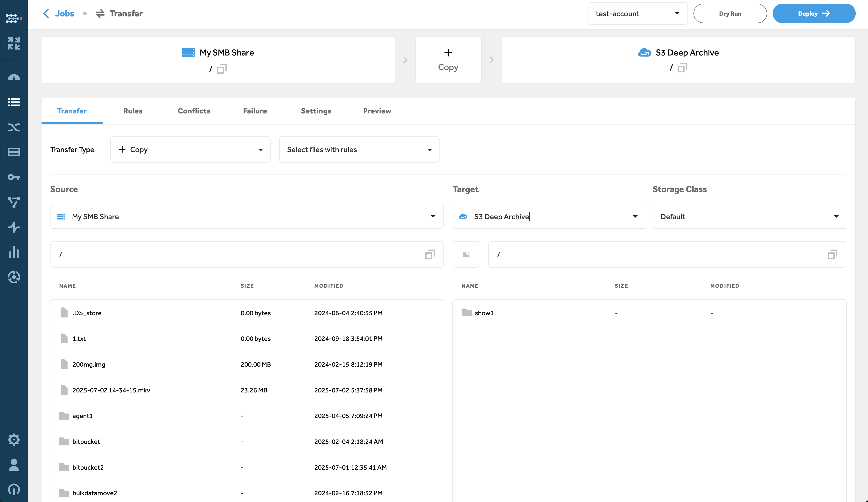Viewport: 868px width, 502px height.
Task: Open the shuffle arrows sidebar icon
Action: [x=14, y=127]
